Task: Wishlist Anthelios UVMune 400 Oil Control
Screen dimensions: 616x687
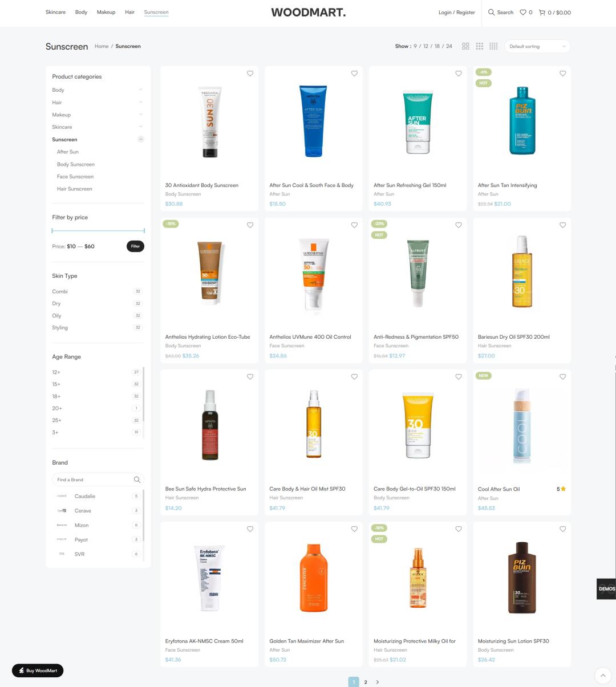Action: pos(354,225)
